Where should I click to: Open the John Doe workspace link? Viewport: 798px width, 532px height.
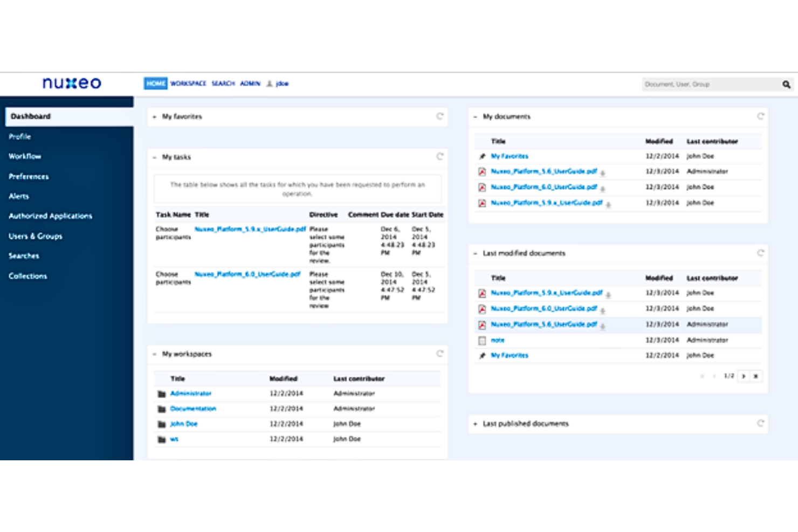point(184,424)
